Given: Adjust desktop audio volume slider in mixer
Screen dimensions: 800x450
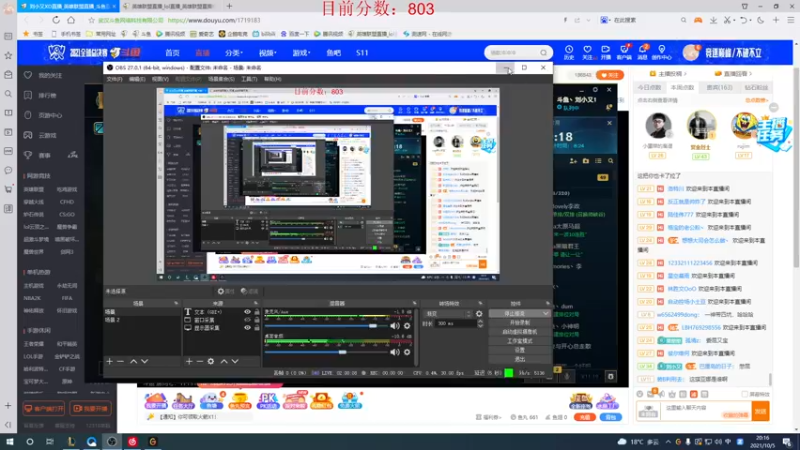Looking at the screenshot, I should (x=329, y=352).
